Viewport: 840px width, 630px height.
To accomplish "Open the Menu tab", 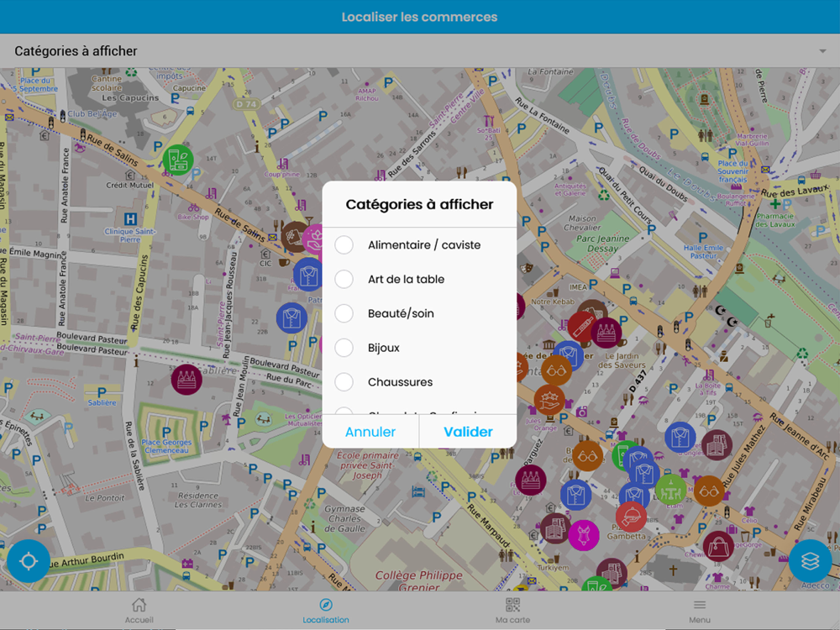I will click(x=699, y=611).
